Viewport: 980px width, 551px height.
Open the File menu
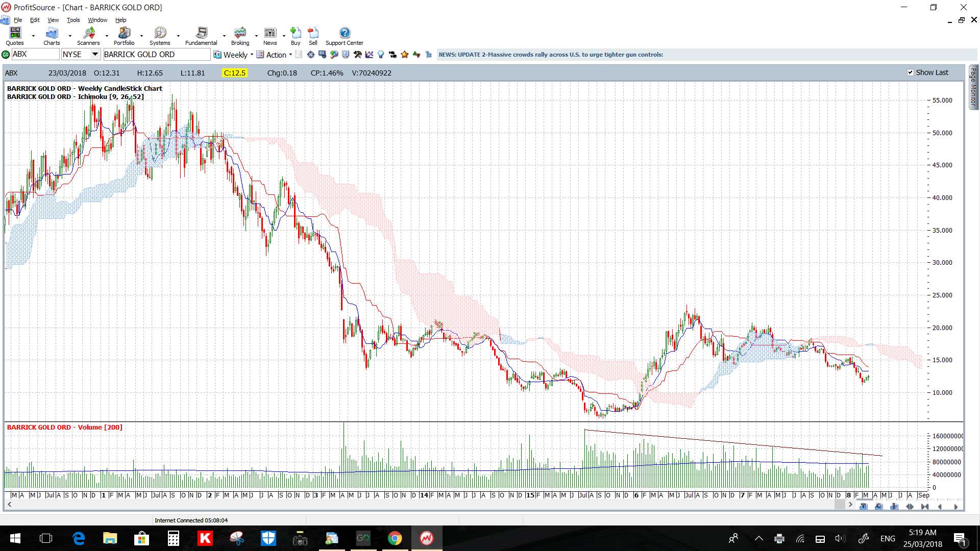[18, 20]
